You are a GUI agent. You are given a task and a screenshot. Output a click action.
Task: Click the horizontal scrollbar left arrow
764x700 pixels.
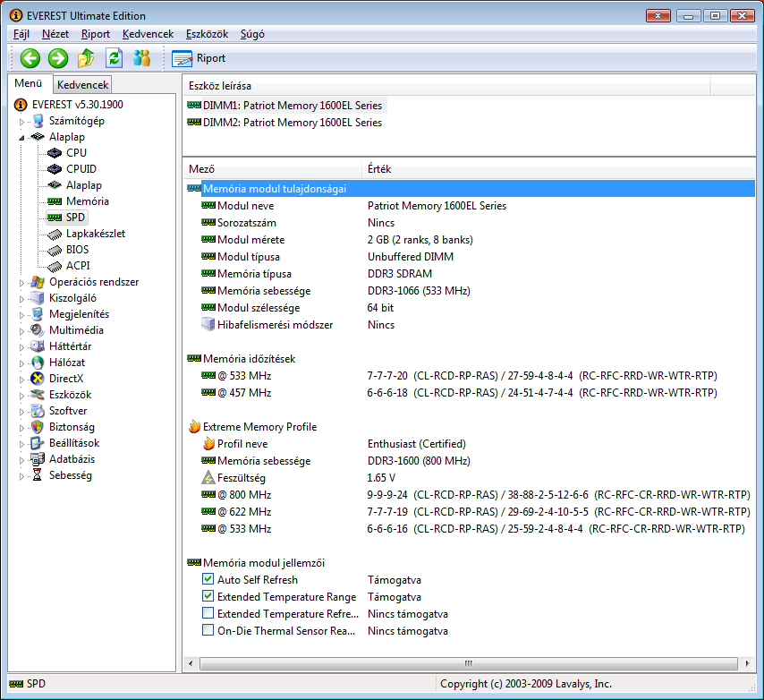click(191, 663)
